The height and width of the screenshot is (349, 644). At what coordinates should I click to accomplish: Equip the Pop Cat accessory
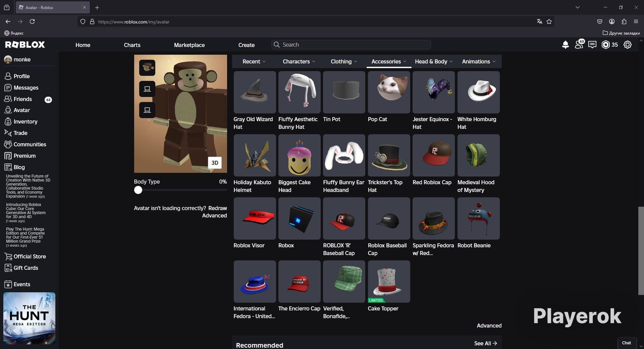coord(389,92)
